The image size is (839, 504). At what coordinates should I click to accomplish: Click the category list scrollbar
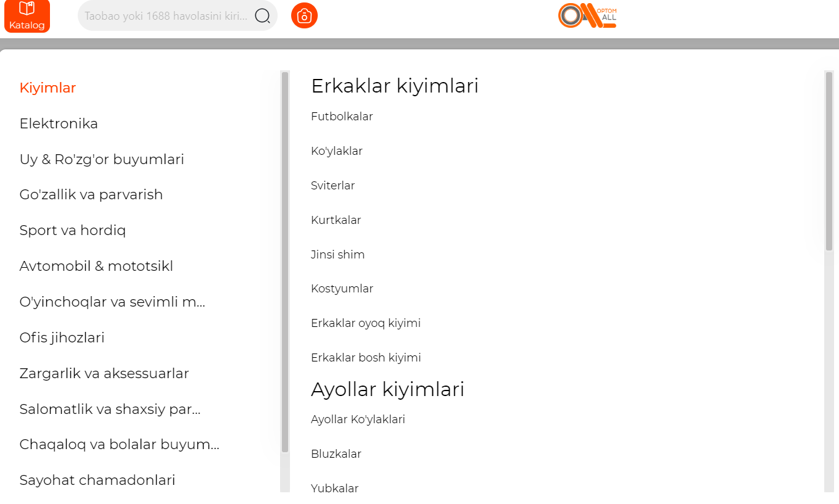coord(285,262)
